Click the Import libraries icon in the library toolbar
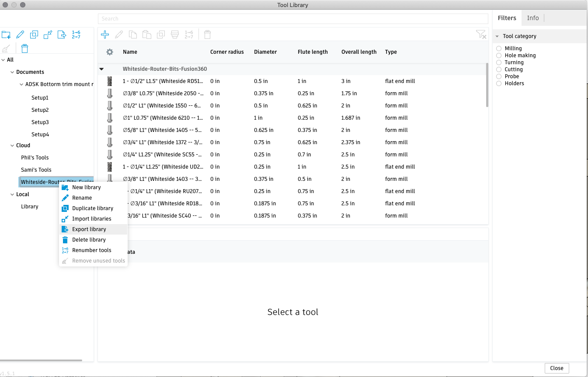The image size is (588, 377). 48,35
